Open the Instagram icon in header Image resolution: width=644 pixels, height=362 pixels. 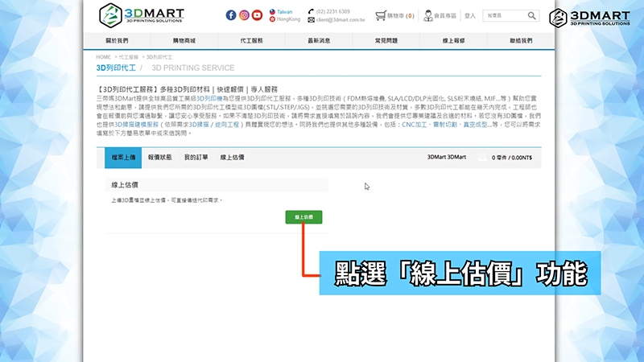244,15
